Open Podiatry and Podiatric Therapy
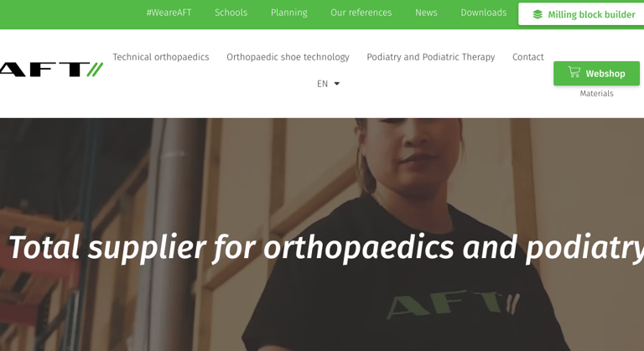The width and height of the screenshot is (644, 351). click(431, 57)
